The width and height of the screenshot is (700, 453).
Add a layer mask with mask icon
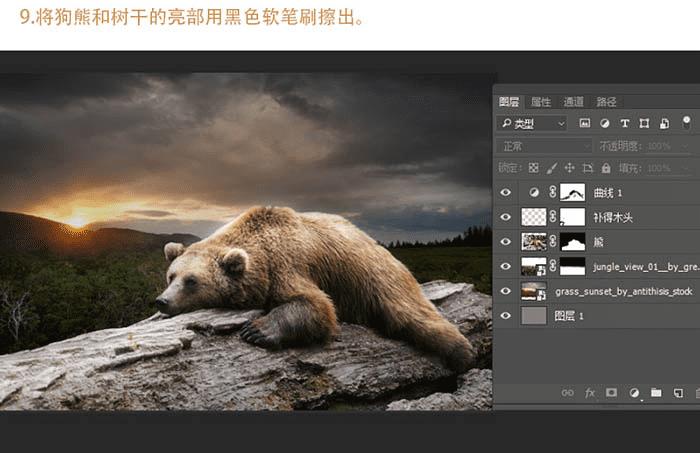[611, 392]
